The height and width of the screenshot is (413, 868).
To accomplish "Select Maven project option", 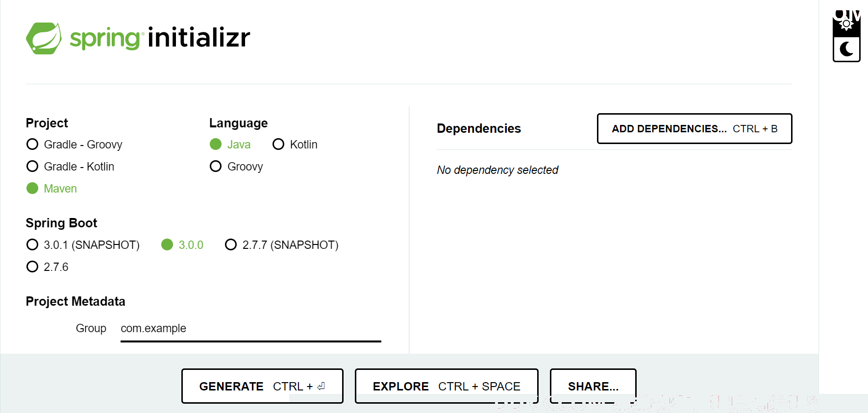I will [51, 189].
